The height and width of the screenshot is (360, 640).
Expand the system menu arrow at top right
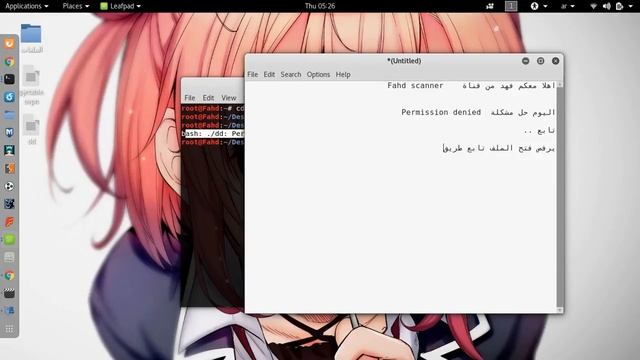point(631,6)
